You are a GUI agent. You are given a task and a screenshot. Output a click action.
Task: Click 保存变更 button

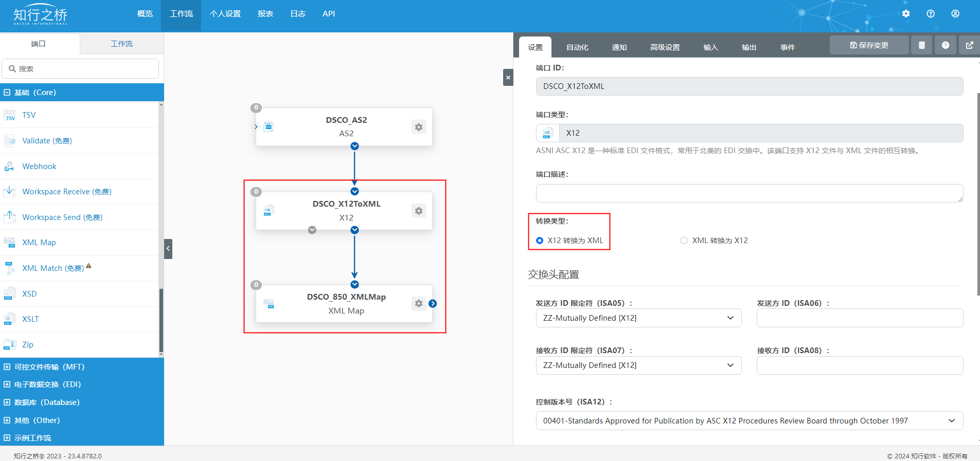pos(869,45)
